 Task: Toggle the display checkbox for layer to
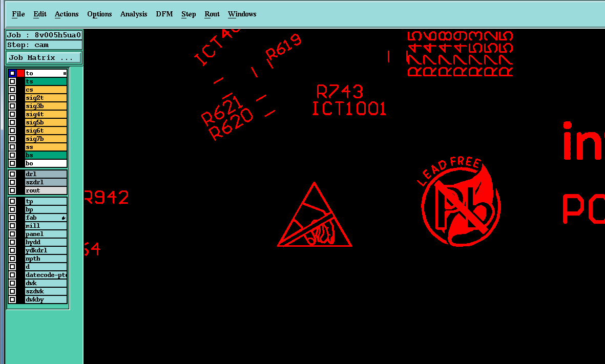click(x=12, y=73)
